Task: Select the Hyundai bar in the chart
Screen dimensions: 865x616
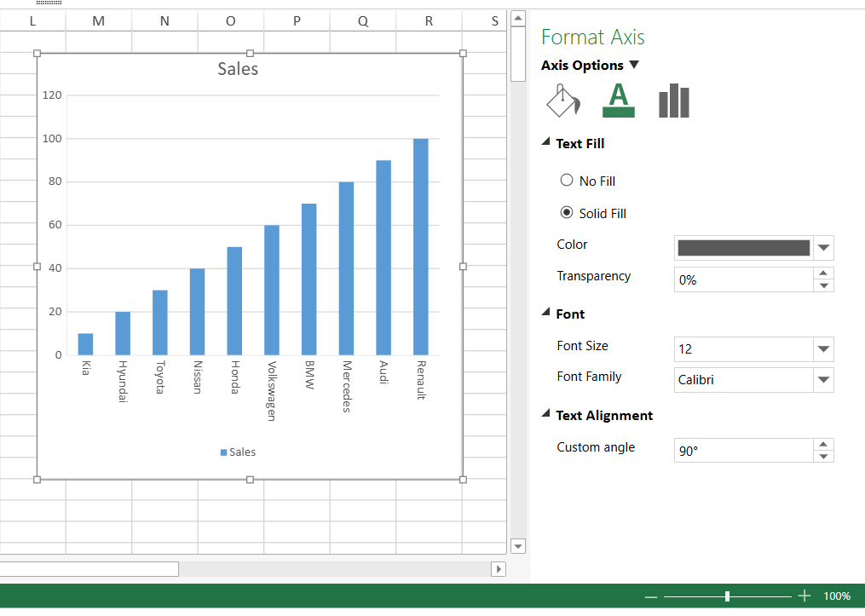Action: [x=123, y=334]
